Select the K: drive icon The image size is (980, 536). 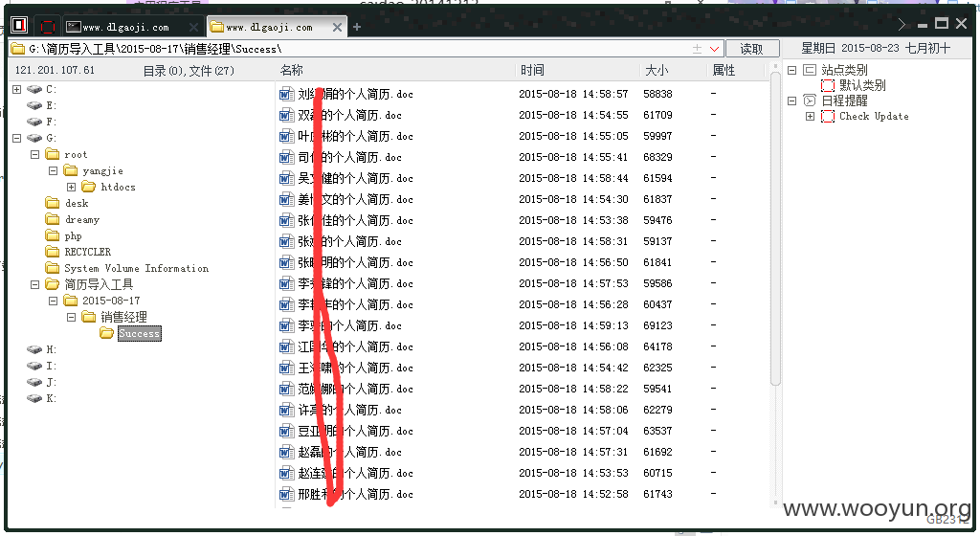click(x=34, y=398)
